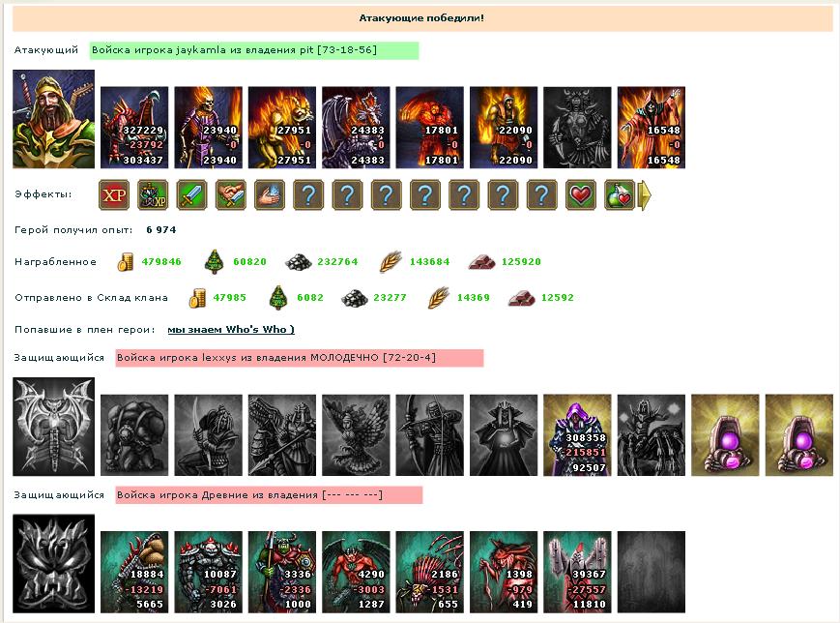Click attacker jaykamla army label
This screenshot has height=623, width=840.
[x=254, y=50]
